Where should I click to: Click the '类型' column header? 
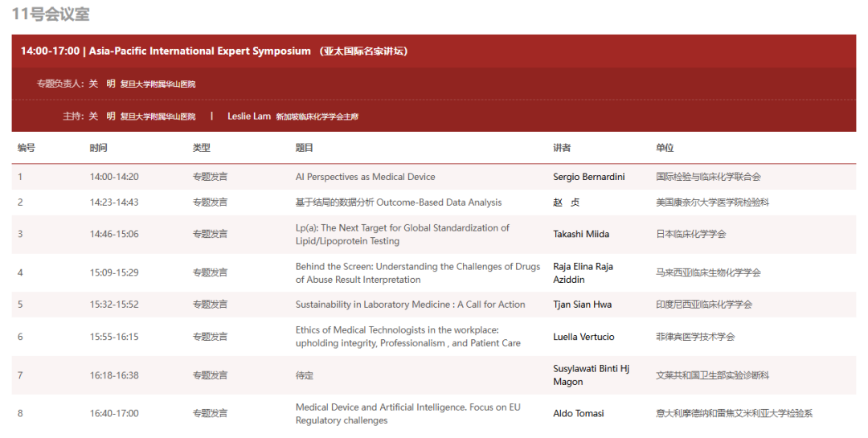coord(202,148)
